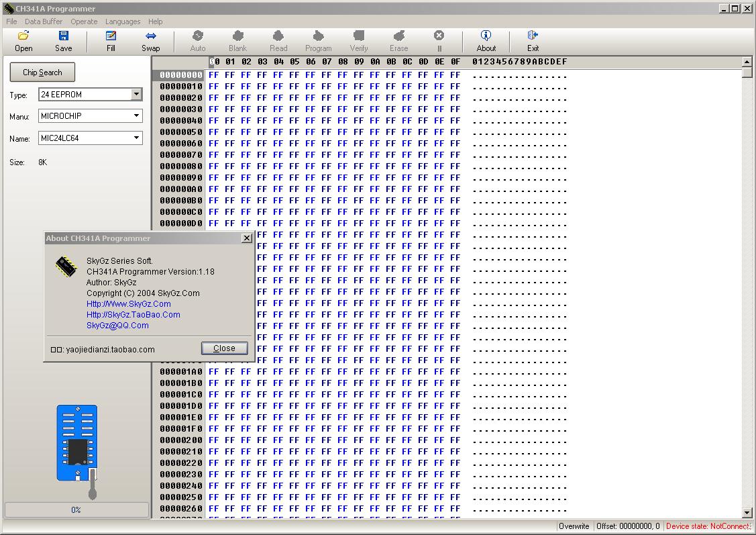Image resolution: width=756 pixels, height=535 pixels.
Task: Click the Program chip toolbar icon
Action: (x=319, y=41)
